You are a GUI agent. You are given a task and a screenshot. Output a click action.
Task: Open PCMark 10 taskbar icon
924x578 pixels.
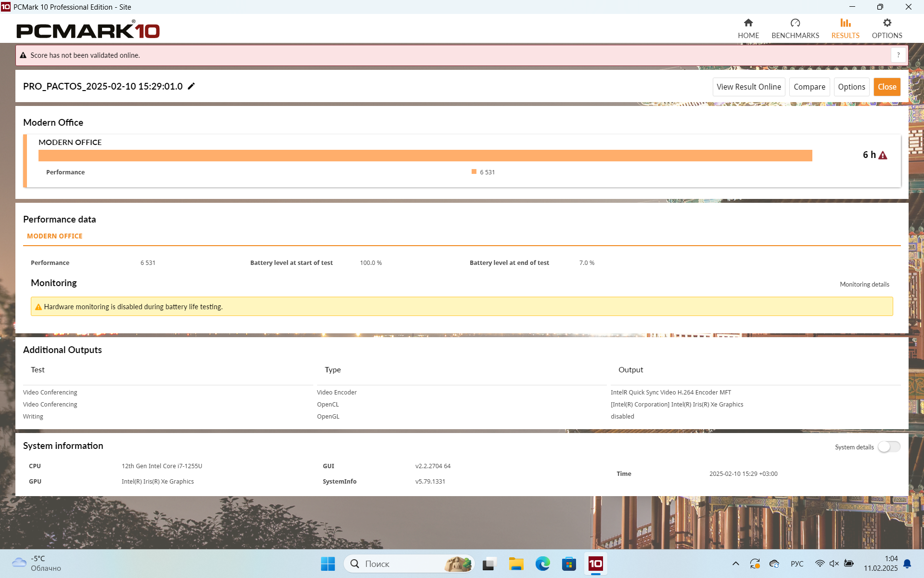click(x=595, y=564)
